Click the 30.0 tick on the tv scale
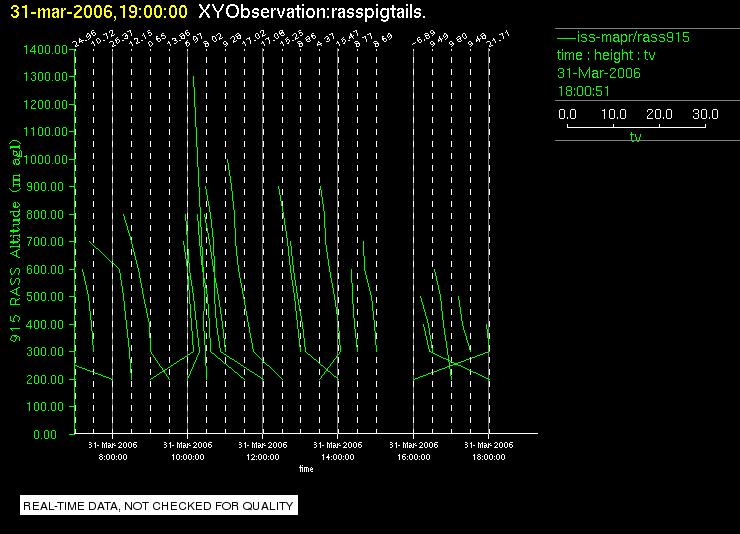 705,114
